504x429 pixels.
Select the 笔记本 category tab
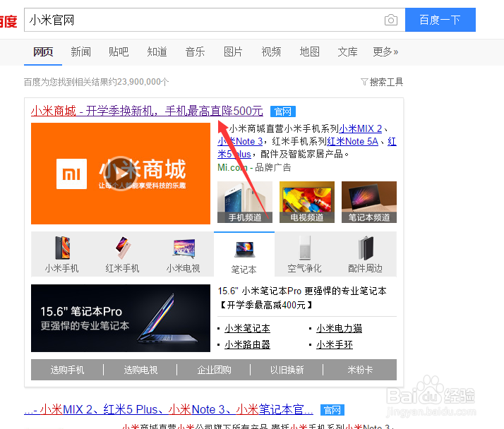[x=244, y=254]
